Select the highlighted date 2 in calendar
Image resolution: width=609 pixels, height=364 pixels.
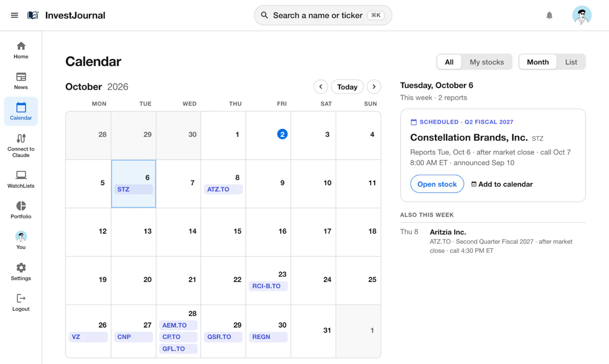tap(282, 134)
